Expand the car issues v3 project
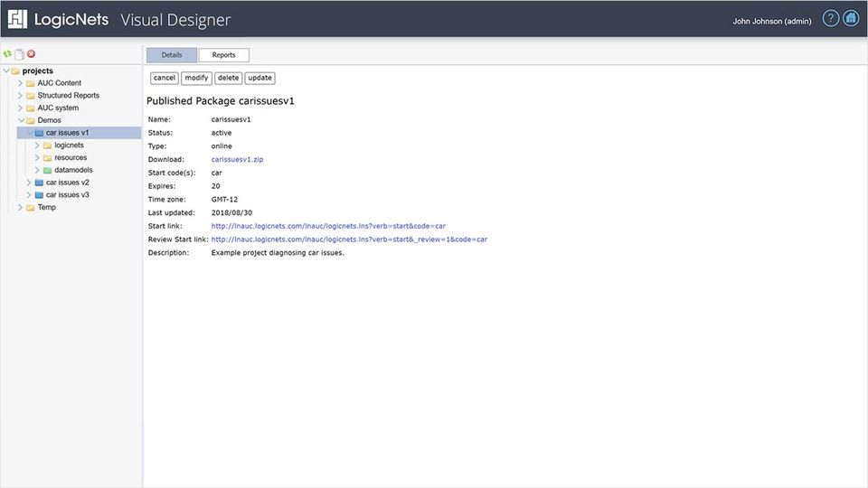868x488 pixels. click(x=29, y=195)
